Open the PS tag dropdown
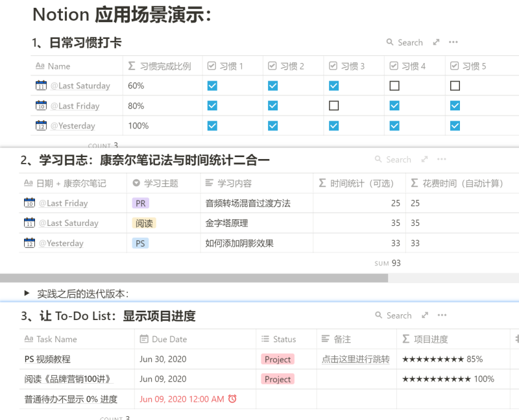The image size is (519, 420). point(140,243)
